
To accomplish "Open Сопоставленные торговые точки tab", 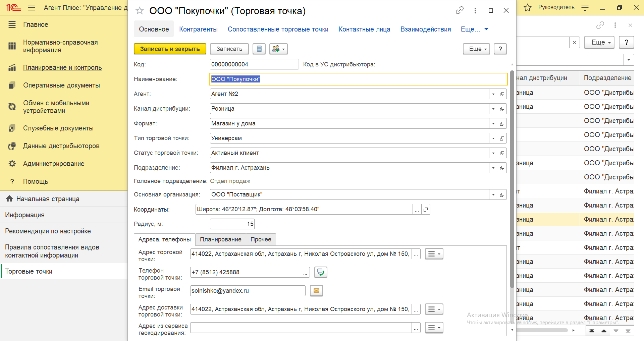I will click(x=278, y=29).
